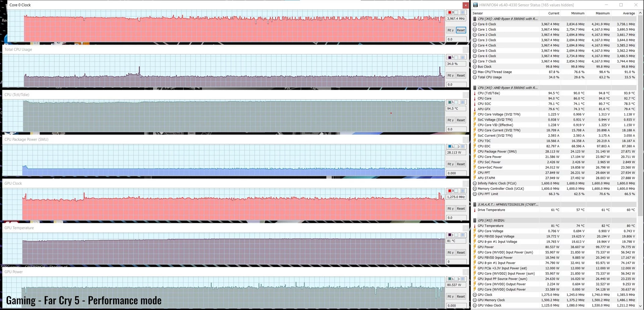Image resolution: width=644 pixels, height=310 pixels.
Task: Select the drive icon of the S.M.A.R.T. group header
Action: [x=475, y=205]
